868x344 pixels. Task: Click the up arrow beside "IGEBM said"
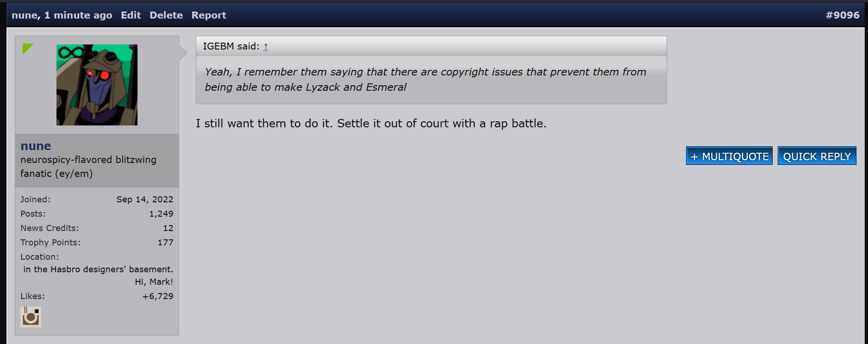point(266,47)
